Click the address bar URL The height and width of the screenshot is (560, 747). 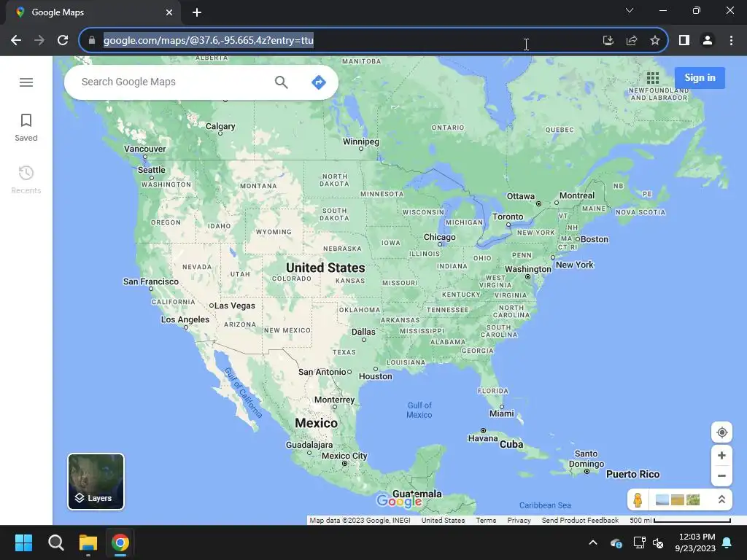208,41
